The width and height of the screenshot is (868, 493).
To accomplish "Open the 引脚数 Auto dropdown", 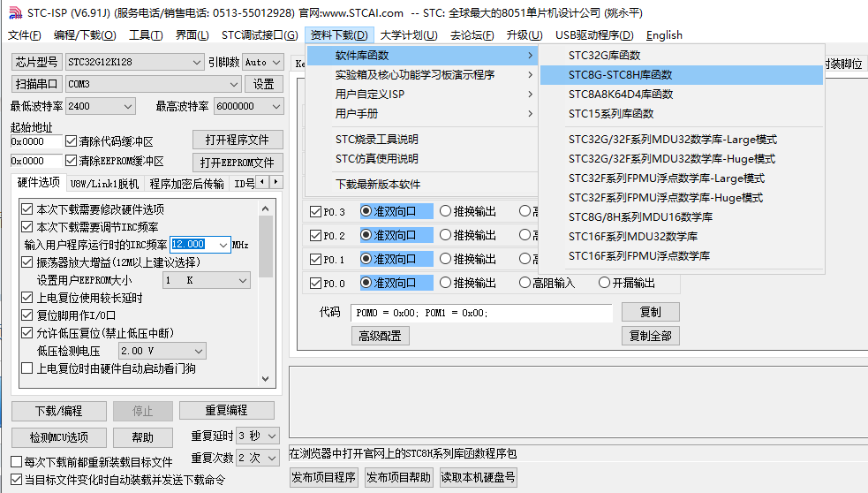I will pyautogui.click(x=263, y=62).
